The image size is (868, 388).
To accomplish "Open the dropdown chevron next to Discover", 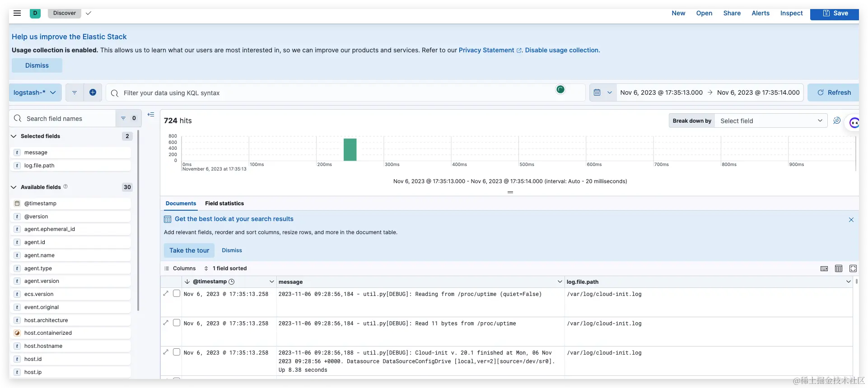I will click(x=89, y=13).
